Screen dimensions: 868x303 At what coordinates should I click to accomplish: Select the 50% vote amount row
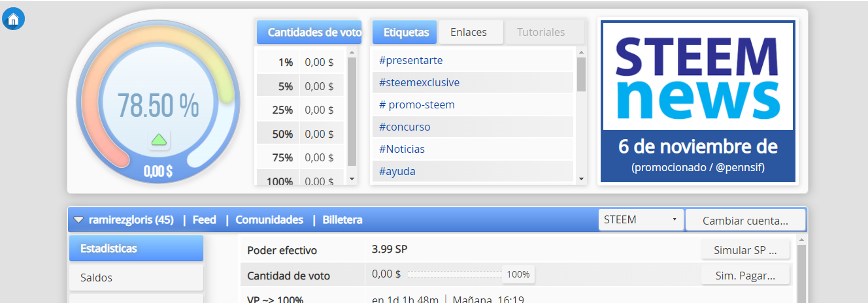[x=300, y=134]
